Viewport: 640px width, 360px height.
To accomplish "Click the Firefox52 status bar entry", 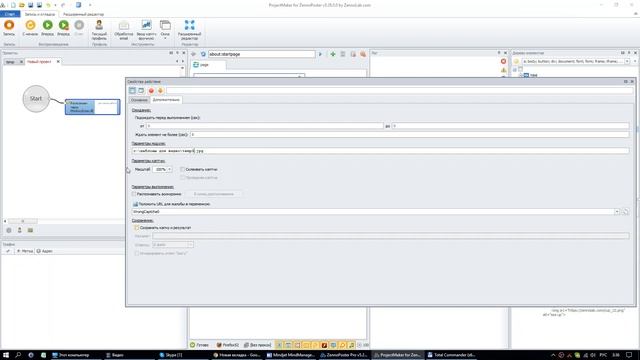I will click(x=228, y=345).
